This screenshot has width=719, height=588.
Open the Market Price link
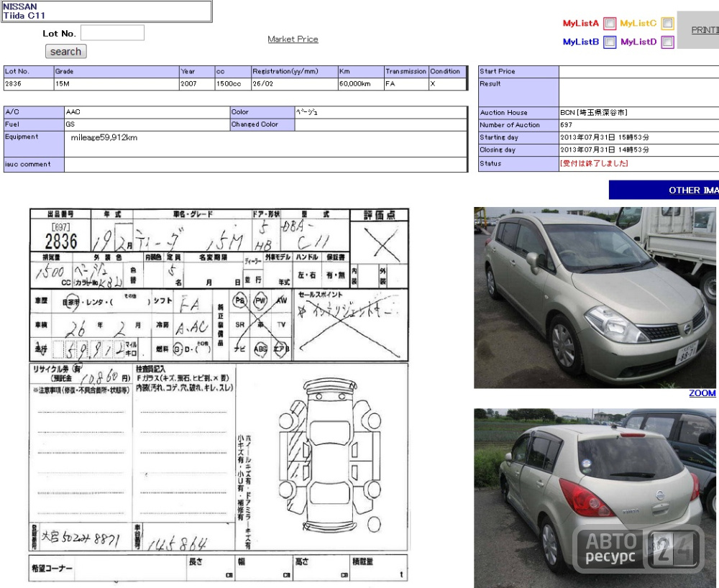click(293, 39)
